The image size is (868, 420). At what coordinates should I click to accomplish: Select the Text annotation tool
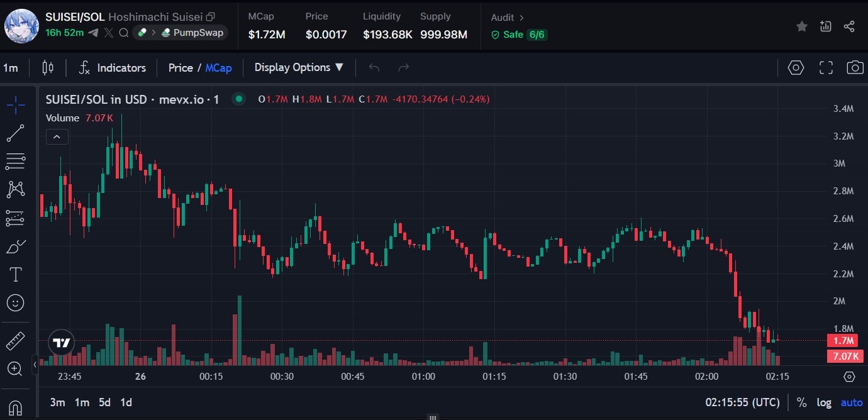tap(15, 274)
